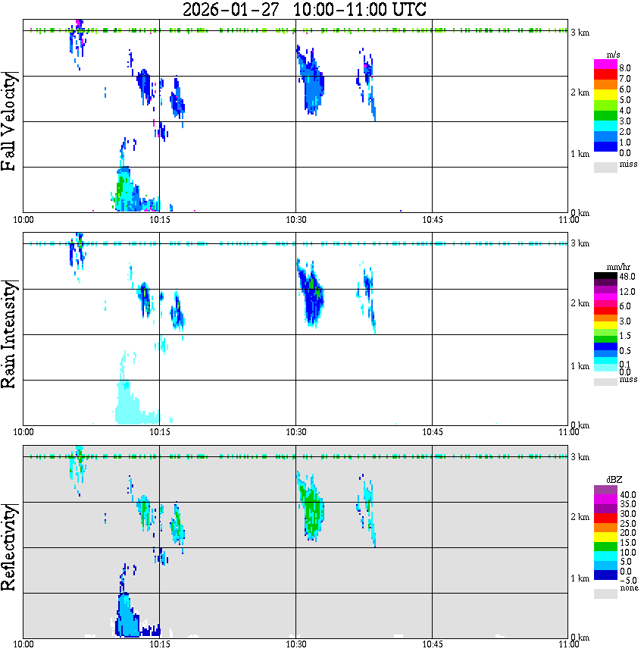Click the -5.0 value in dBZ legend
644x658 pixels.
[x=628, y=581]
